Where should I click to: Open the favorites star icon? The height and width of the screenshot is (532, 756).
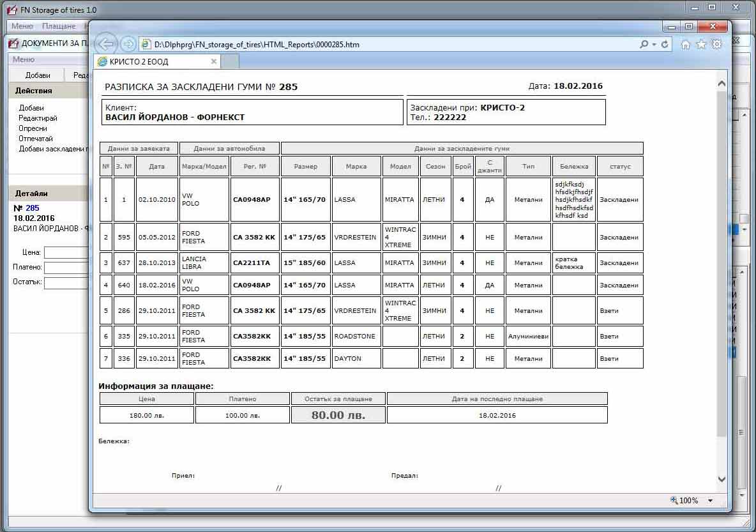701,44
